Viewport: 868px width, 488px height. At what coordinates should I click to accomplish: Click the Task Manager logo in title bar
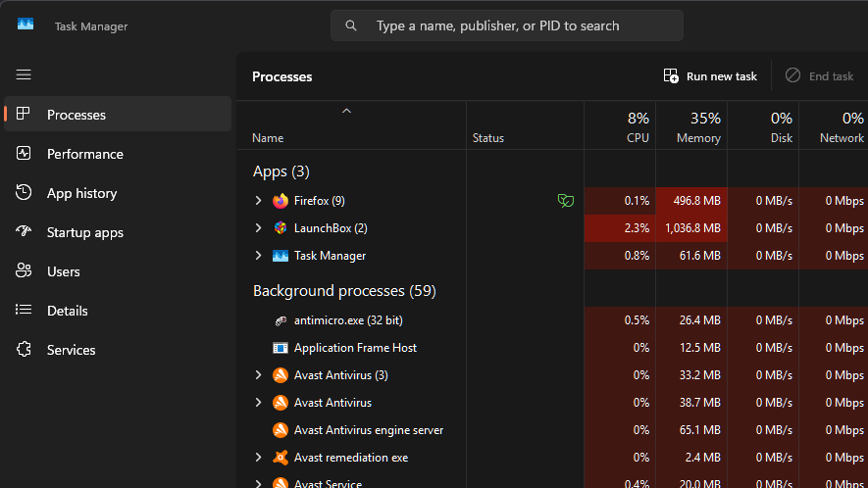[26, 26]
